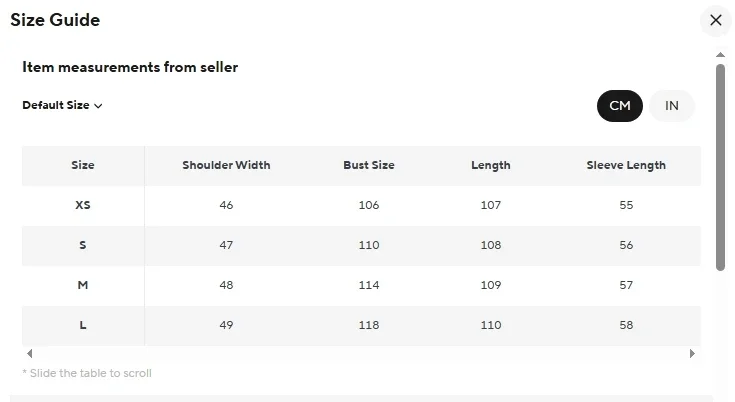
Task: Click the Sleeve Length column header
Action: tap(626, 165)
